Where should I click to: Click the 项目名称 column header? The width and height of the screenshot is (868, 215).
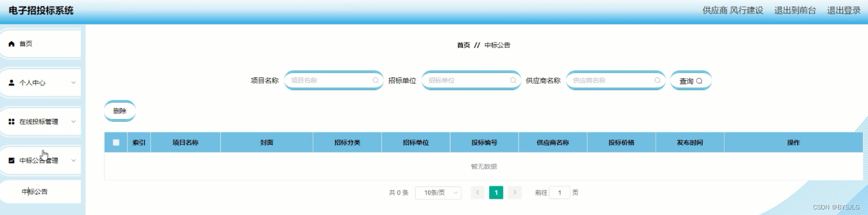coord(185,143)
